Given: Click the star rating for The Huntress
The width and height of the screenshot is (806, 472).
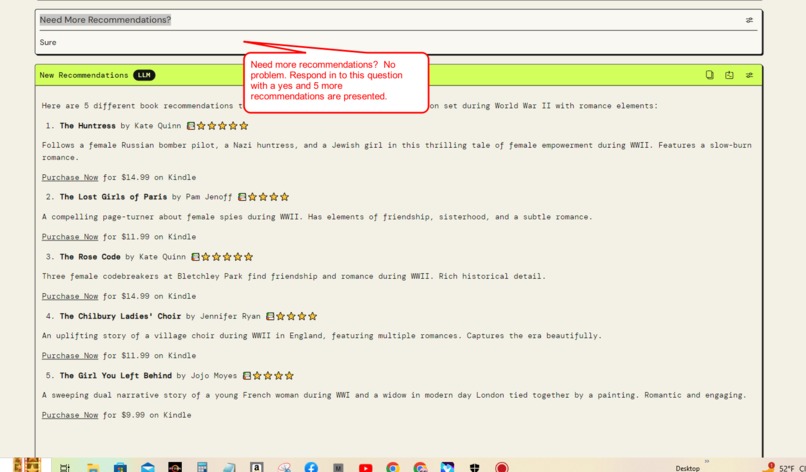Looking at the screenshot, I should click(223, 125).
